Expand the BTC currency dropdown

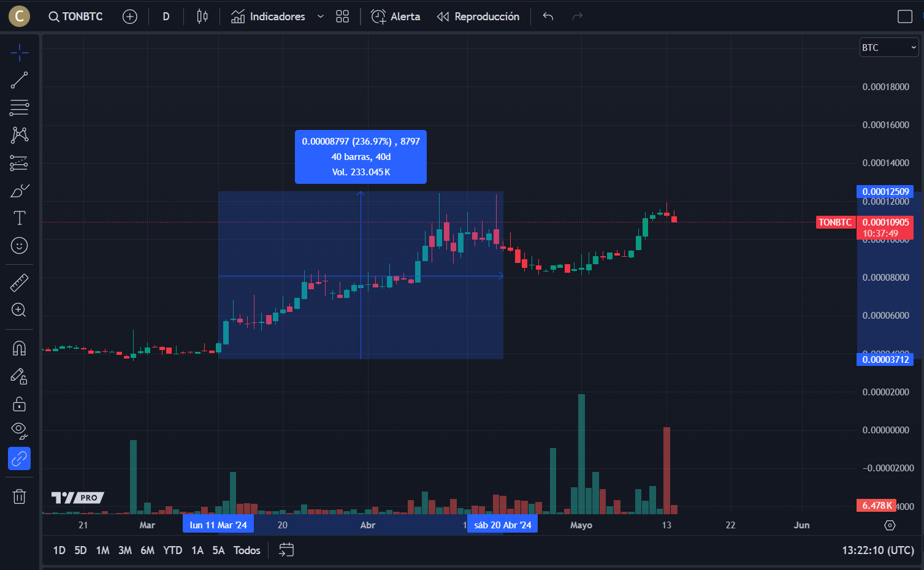[x=889, y=47]
